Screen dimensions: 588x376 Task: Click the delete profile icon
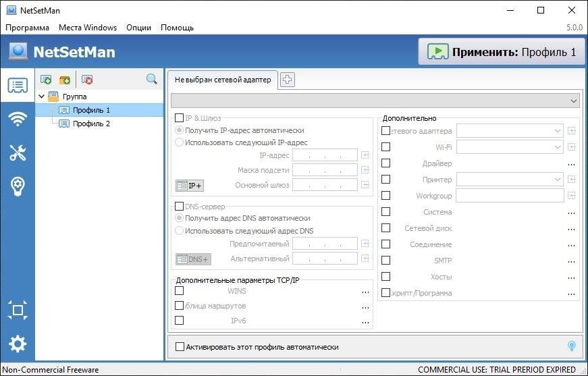[x=87, y=80]
